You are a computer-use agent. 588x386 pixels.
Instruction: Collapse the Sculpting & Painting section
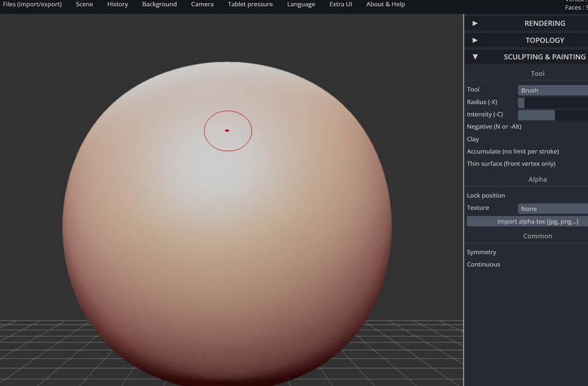click(475, 57)
